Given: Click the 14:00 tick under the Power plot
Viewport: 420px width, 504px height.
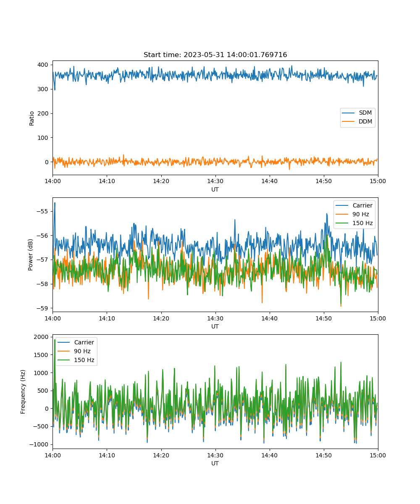Looking at the screenshot, I should 52,318.
